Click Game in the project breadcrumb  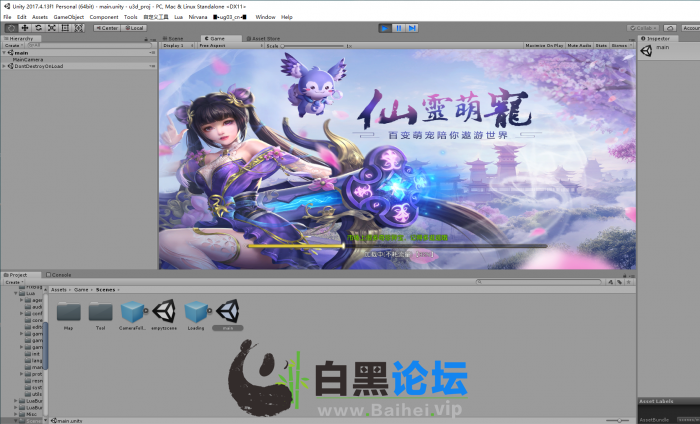pos(81,290)
